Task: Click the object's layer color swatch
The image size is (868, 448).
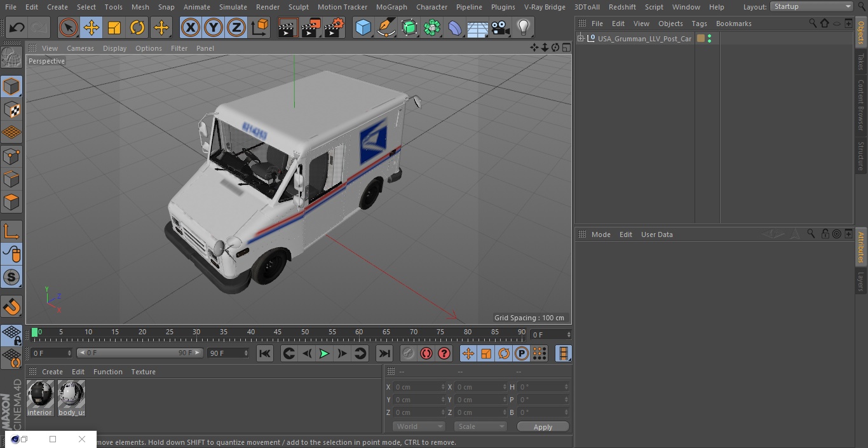Action: 701,39
